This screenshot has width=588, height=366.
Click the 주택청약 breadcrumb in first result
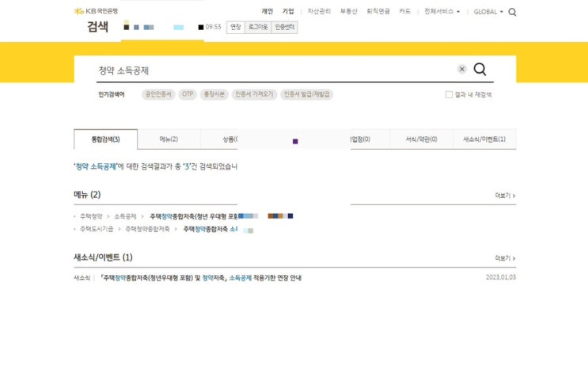point(91,216)
